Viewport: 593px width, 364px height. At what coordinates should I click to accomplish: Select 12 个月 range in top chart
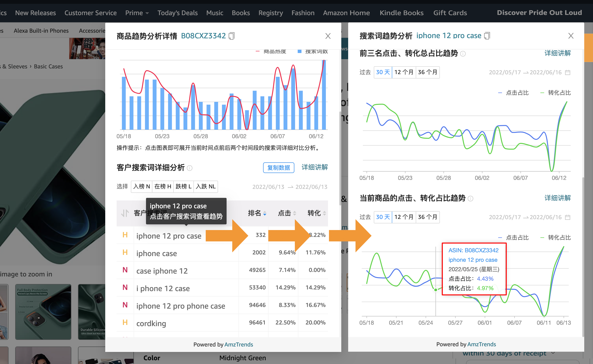coord(404,72)
